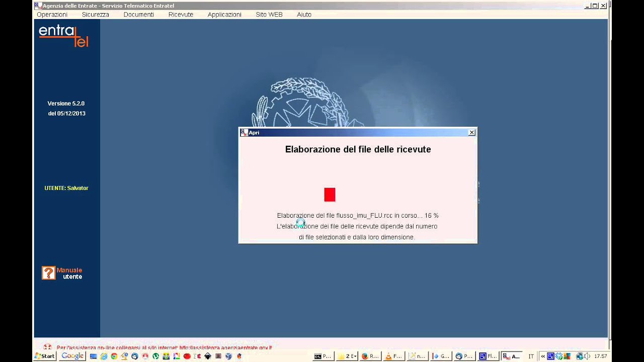The image size is (644, 362).
Task: Click Show Desktop quick launch icon
Action: 93,356
